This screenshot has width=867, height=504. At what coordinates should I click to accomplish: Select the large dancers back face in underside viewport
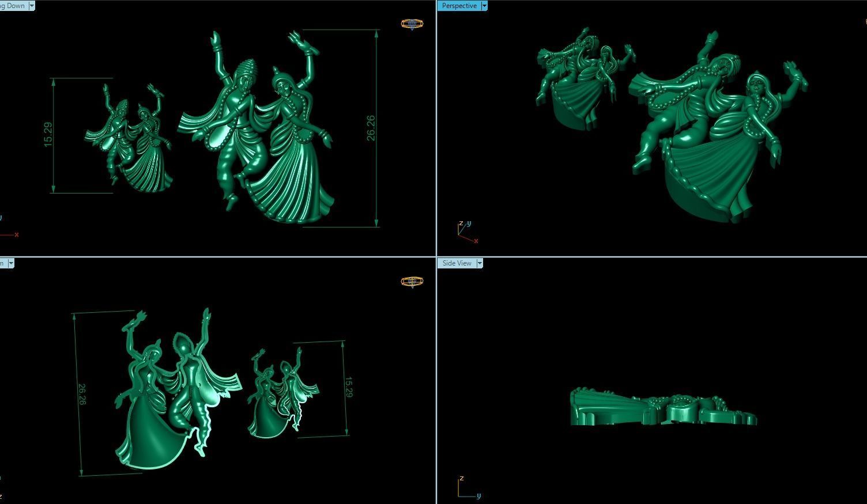pos(179,389)
